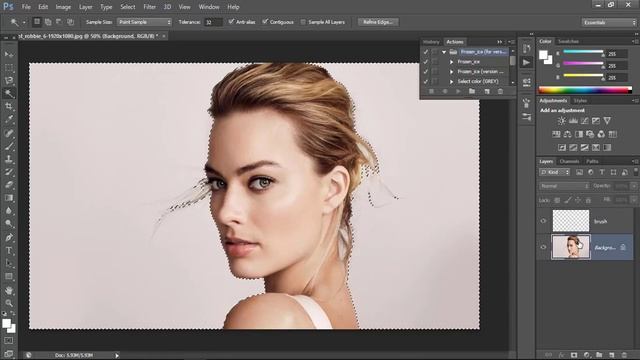Select the Magic Wand tool in toolbar
The image size is (640, 360).
coord(9,93)
